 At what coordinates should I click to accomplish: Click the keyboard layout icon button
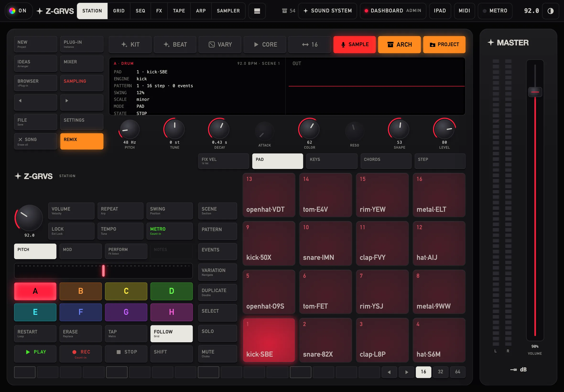click(257, 11)
